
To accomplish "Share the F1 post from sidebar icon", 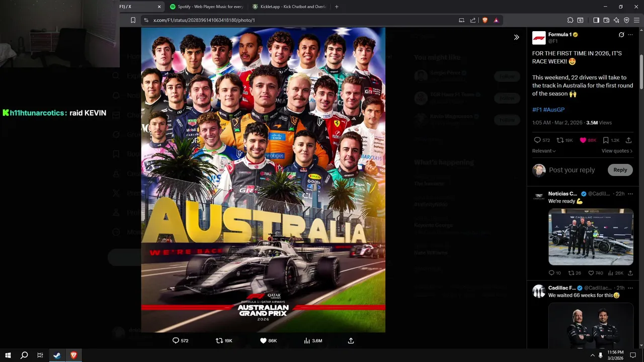I will 628,140.
